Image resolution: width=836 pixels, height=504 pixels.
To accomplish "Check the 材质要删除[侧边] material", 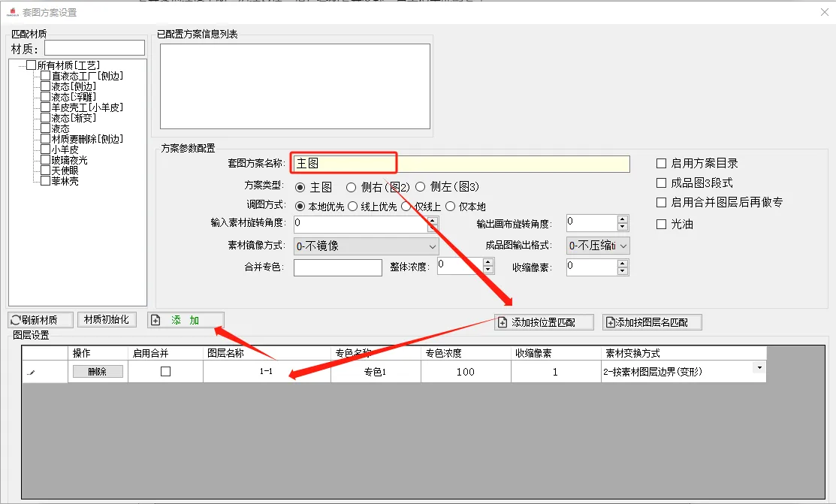I will (46, 139).
